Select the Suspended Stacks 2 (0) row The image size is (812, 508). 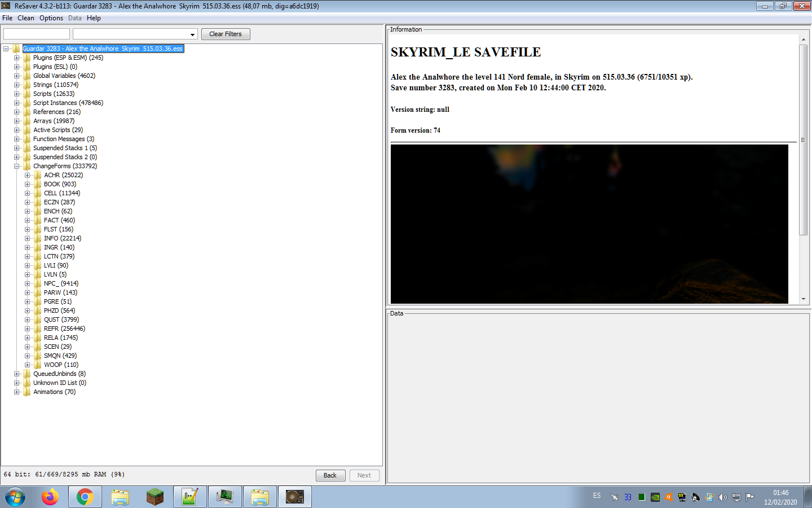[65, 157]
